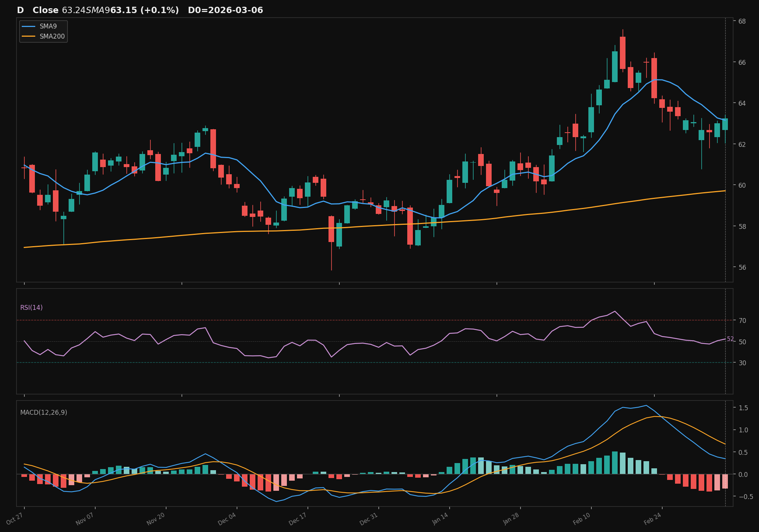
Task: Click the 56 price axis label
Action: [742, 267]
